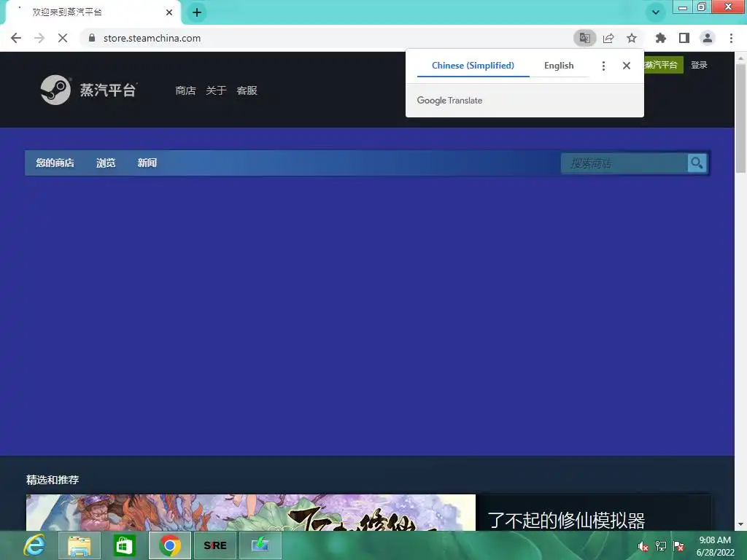This screenshot has width=747, height=560.
Task: Open a new tab with plus button
Action: coord(197,12)
